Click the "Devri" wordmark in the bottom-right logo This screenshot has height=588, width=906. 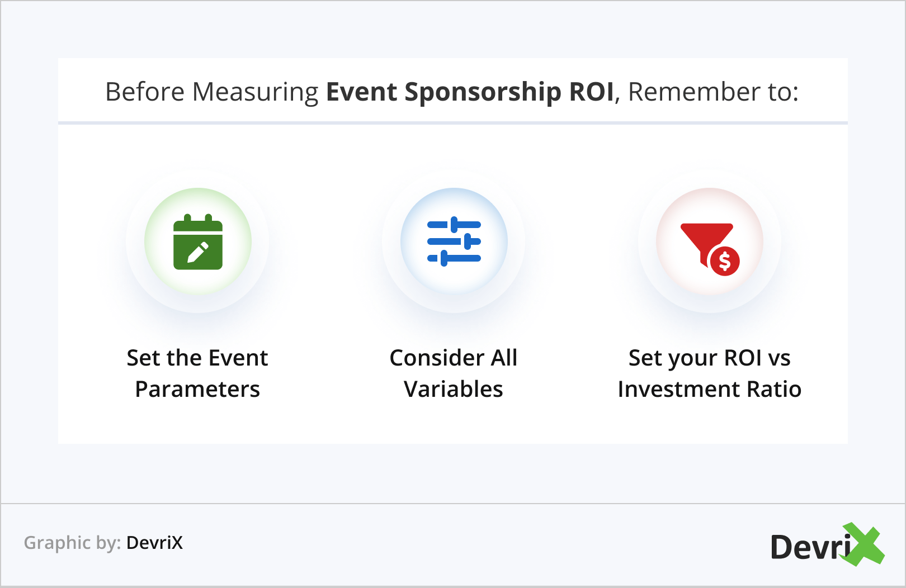810,547
